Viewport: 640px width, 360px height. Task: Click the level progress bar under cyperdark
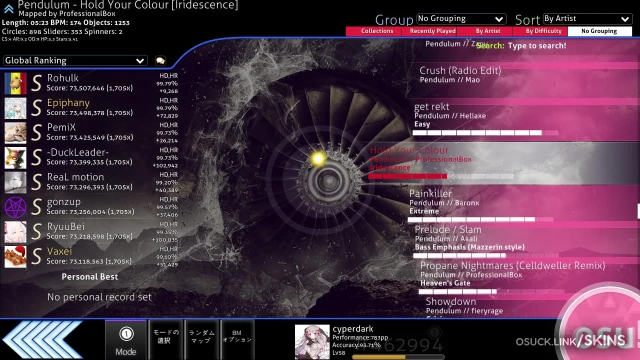tap(398, 357)
